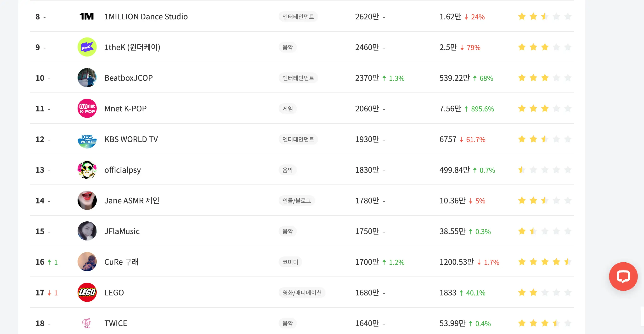644x334 pixels.
Task: Click the LEGO channel logo
Action: tap(87, 293)
